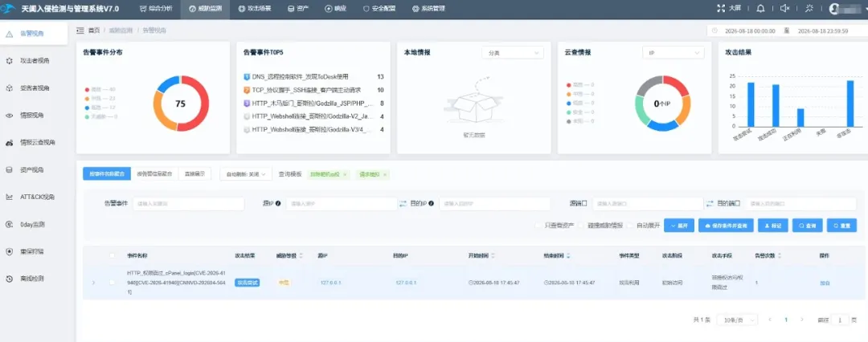Viewport: 868px width, 342px height.
Task: Open the 资产视角 sidebar item
Action: pyautogui.click(x=33, y=169)
